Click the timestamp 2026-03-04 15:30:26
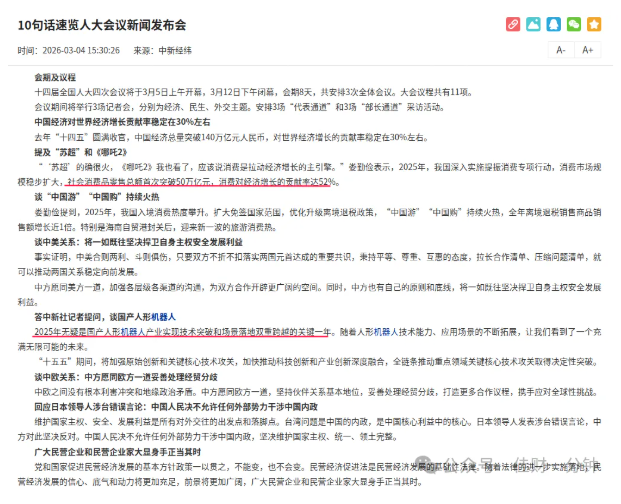Viewport: 621px width, 504px height. (x=81, y=51)
